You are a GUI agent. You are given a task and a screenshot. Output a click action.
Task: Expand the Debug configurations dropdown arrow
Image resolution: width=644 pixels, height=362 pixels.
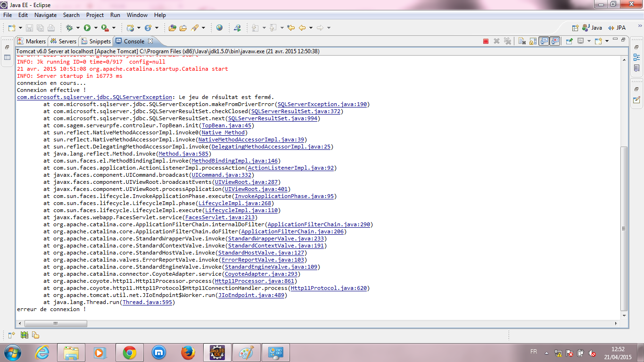(x=78, y=28)
